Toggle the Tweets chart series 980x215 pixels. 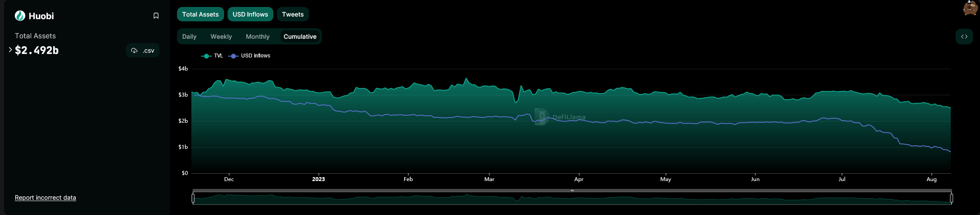[293, 14]
